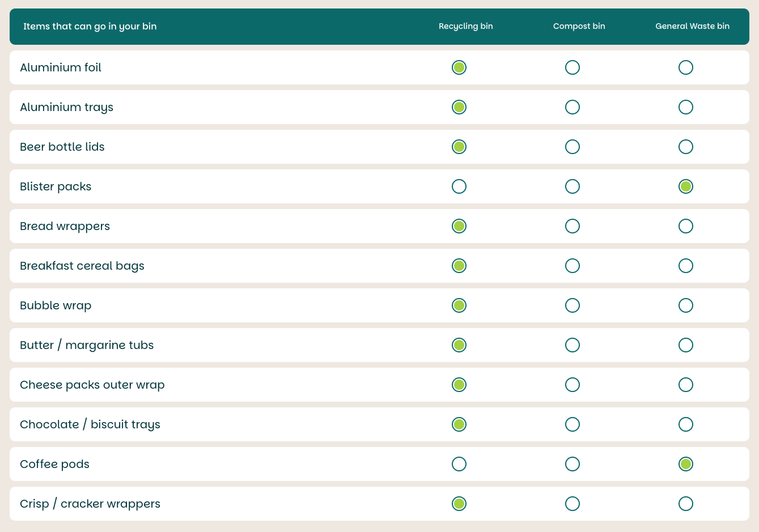Select Recycling bin option for Blister packs
The image size is (759, 532).
coord(459,186)
